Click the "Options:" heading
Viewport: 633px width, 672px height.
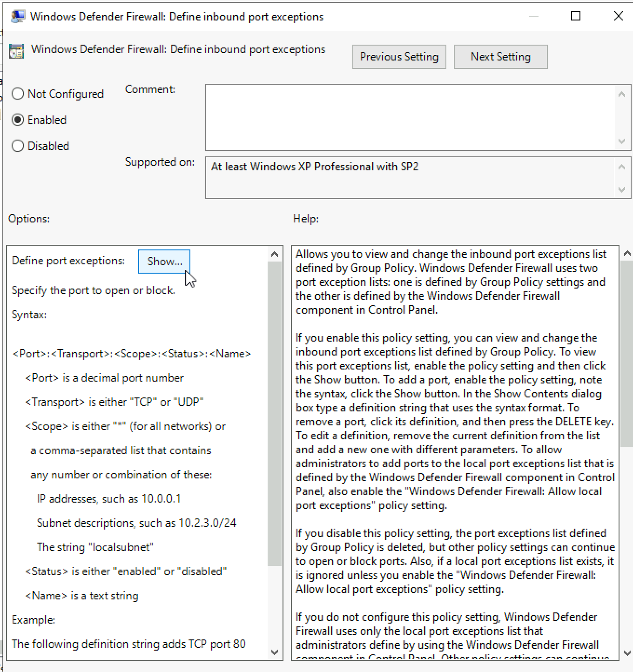tap(29, 219)
